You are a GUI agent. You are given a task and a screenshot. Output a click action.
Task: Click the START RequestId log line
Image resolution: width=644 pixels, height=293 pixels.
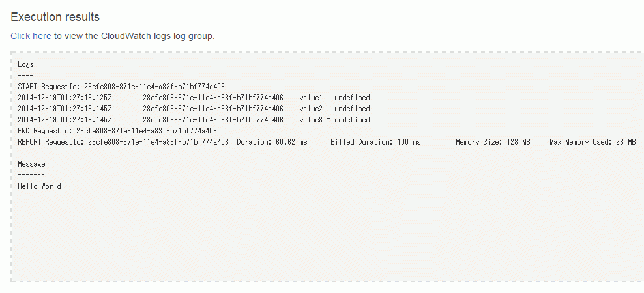tap(121, 87)
